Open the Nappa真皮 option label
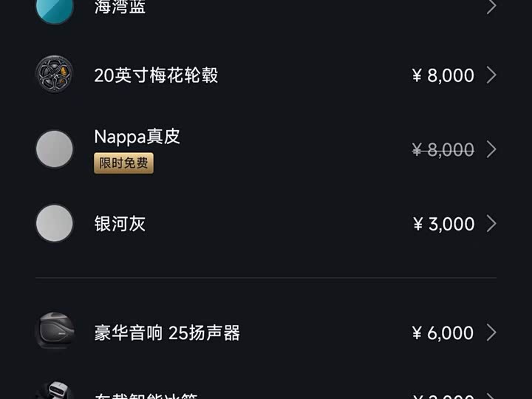Screen dimensions: 532x399 coord(137,137)
